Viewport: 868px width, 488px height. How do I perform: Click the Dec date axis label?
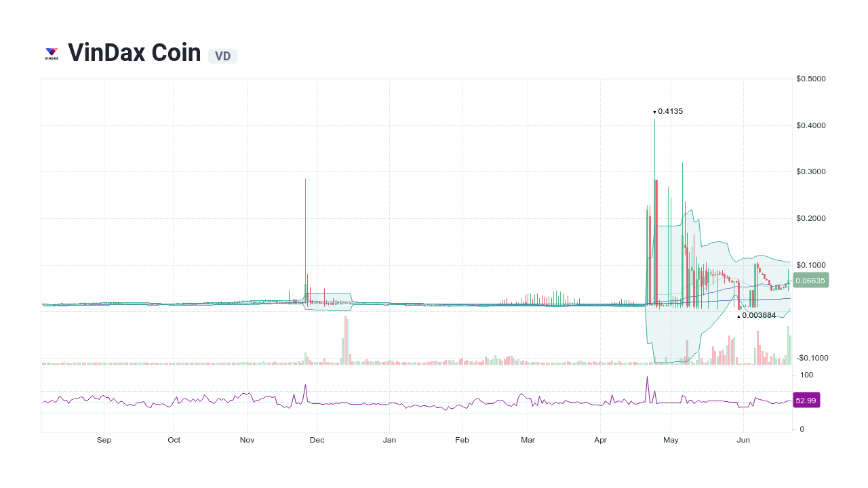click(317, 440)
